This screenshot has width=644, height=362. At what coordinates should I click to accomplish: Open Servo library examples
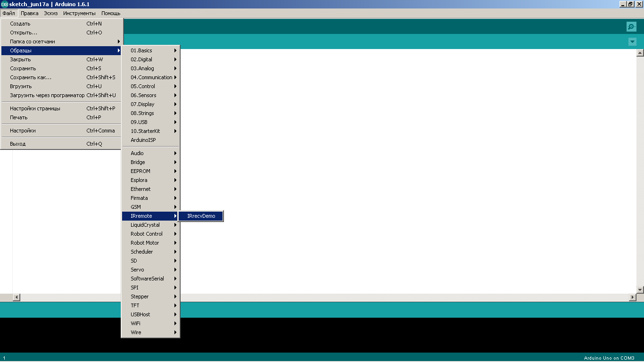pos(150,270)
